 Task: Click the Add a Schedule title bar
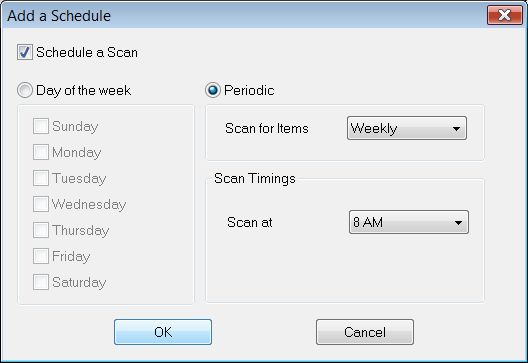point(242,15)
